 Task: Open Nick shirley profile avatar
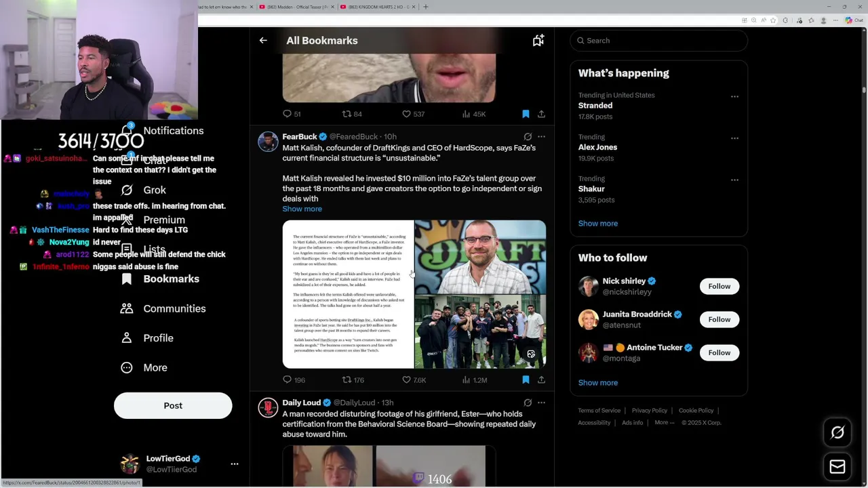(x=588, y=286)
